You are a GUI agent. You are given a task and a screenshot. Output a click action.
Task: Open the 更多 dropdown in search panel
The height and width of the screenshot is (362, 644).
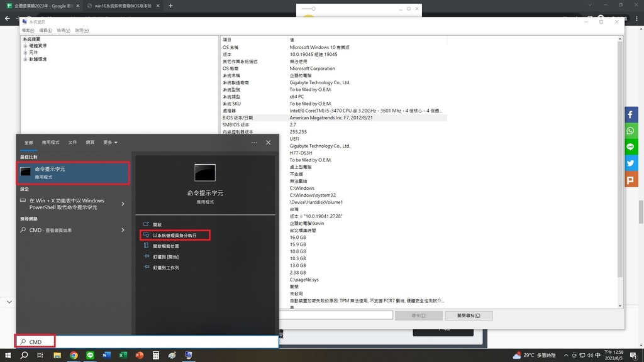point(110,143)
